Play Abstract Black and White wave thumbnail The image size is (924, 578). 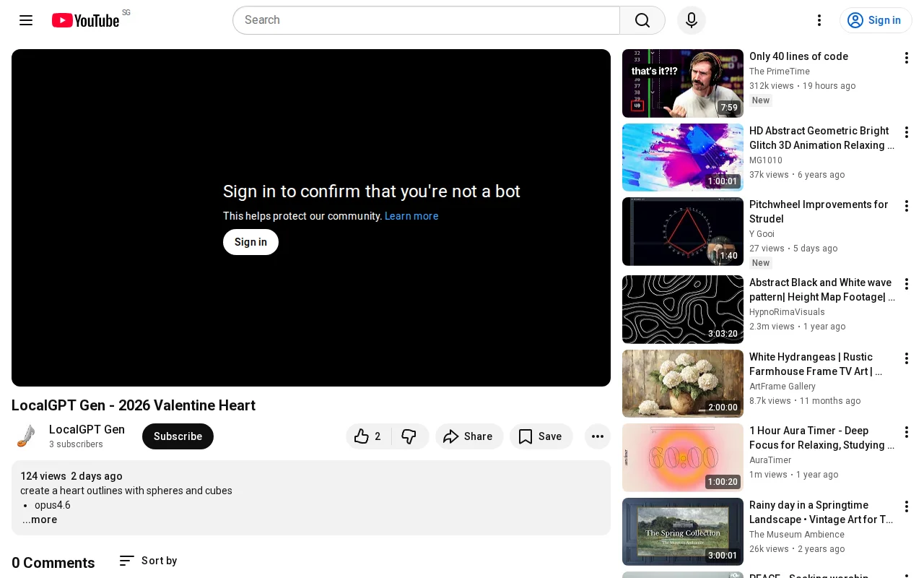(x=683, y=309)
